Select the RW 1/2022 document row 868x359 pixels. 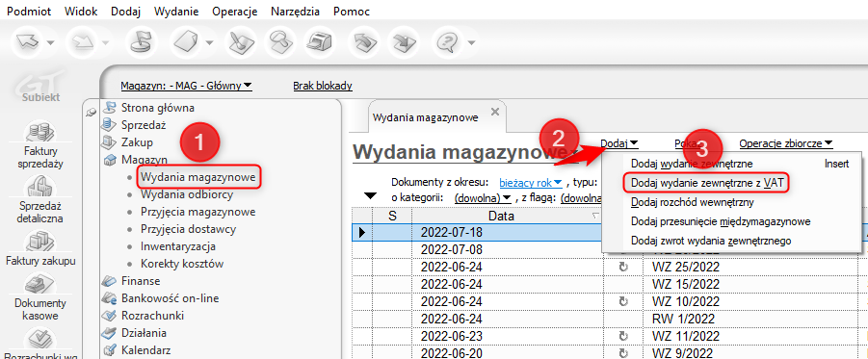tap(609, 319)
